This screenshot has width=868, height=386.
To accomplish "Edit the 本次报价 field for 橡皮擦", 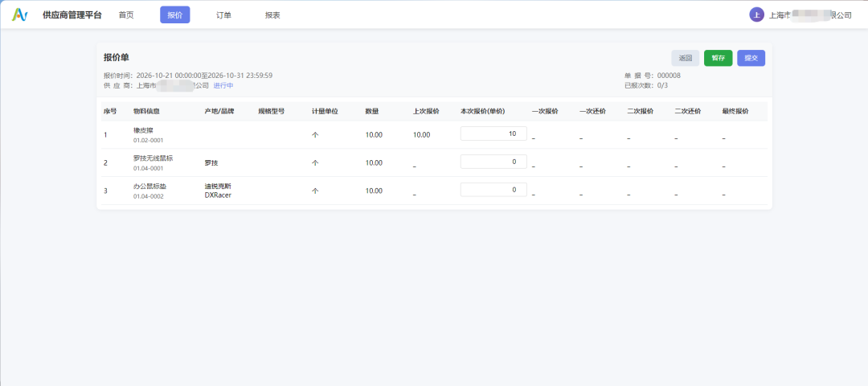I will pos(493,133).
